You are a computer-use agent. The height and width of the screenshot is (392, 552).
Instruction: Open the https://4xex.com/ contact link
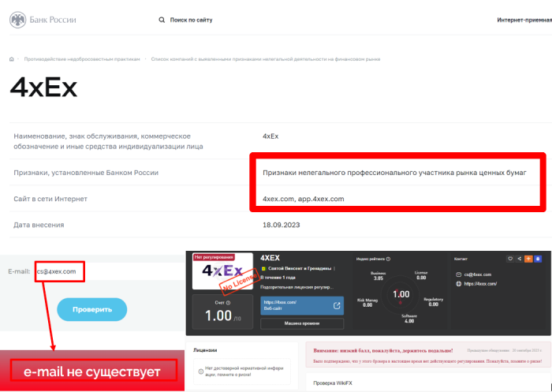pos(480,284)
